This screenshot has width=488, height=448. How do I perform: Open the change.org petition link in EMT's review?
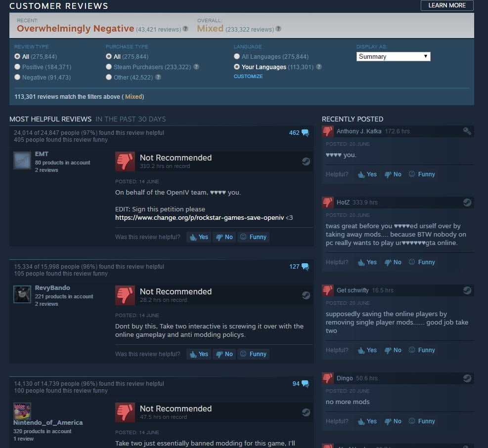point(199,218)
